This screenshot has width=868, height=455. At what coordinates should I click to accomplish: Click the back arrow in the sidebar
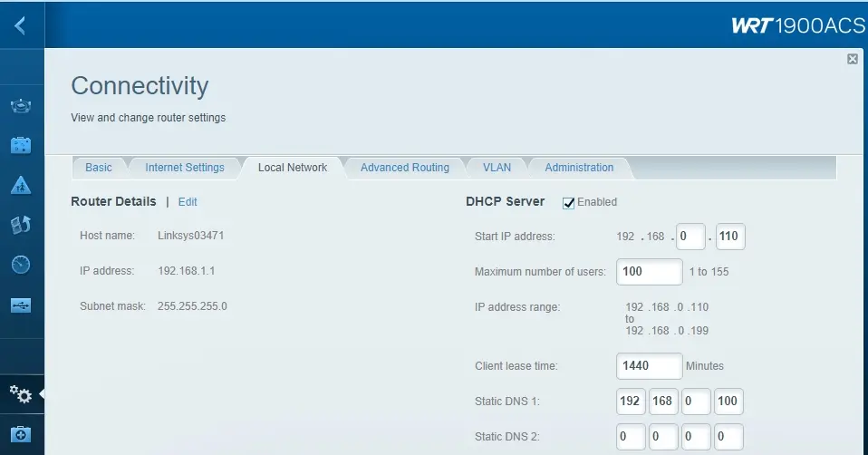point(21,25)
